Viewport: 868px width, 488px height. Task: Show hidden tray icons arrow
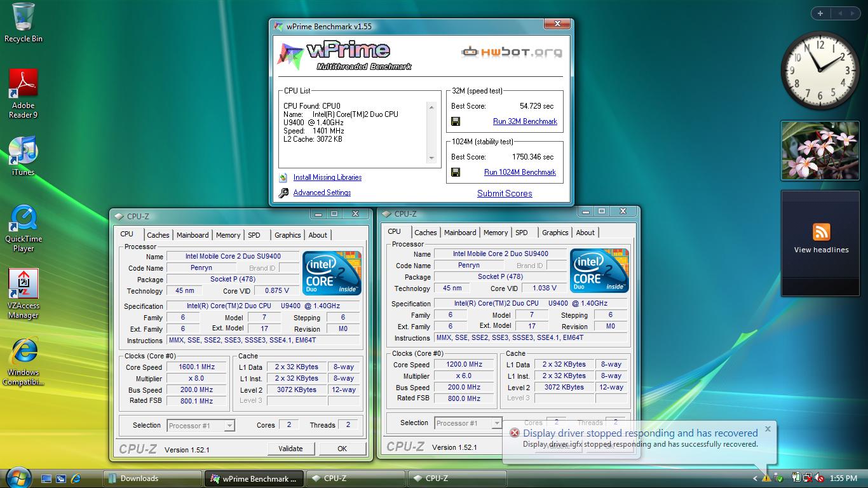[755, 478]
